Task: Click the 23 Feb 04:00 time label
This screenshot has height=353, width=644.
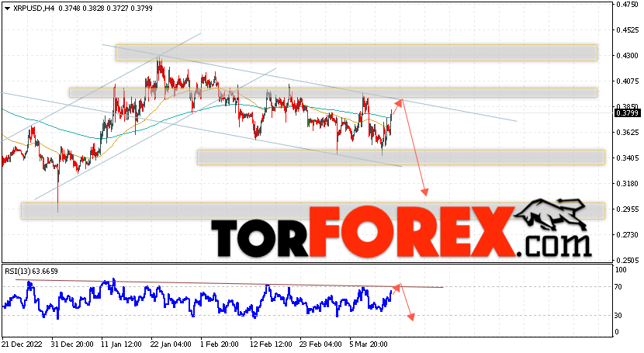Action: coord(320,344)
